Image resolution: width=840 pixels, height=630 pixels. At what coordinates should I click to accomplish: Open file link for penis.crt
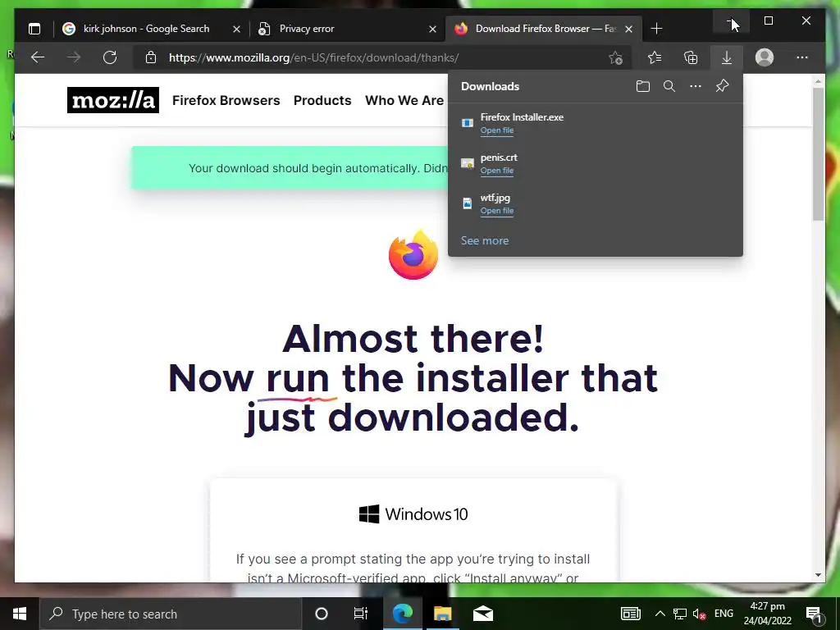[x=496, y=171]
